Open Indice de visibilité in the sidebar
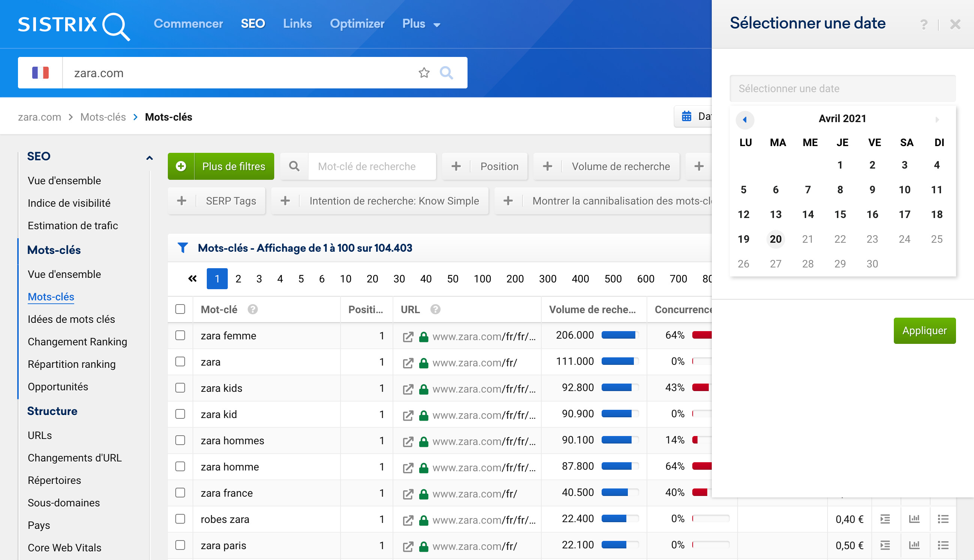Screen dimensions: 974x560 [69, 203]
